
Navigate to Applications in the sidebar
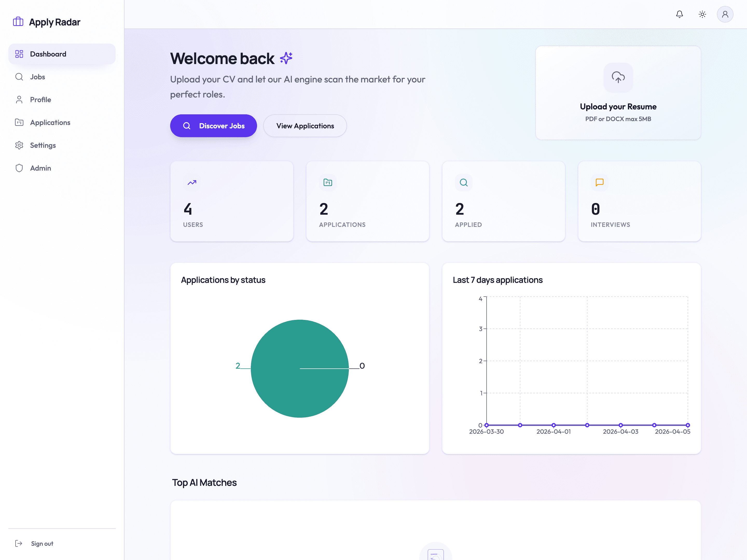tap(50, 123)
